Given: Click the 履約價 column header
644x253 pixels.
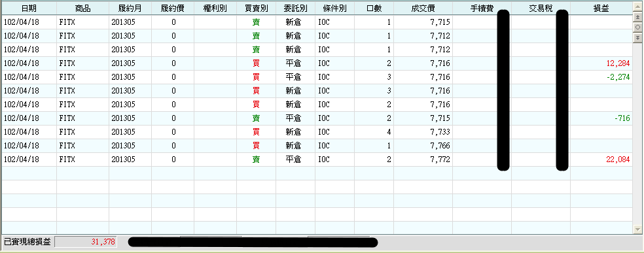Looking at the screenshot, I should pyautogui.click(x=173, y=8).
